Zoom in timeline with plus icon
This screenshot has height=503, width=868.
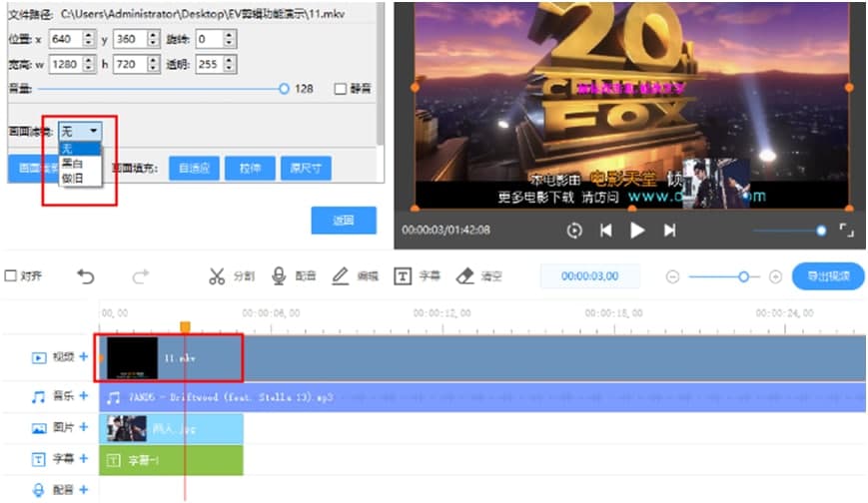(775, 276)
